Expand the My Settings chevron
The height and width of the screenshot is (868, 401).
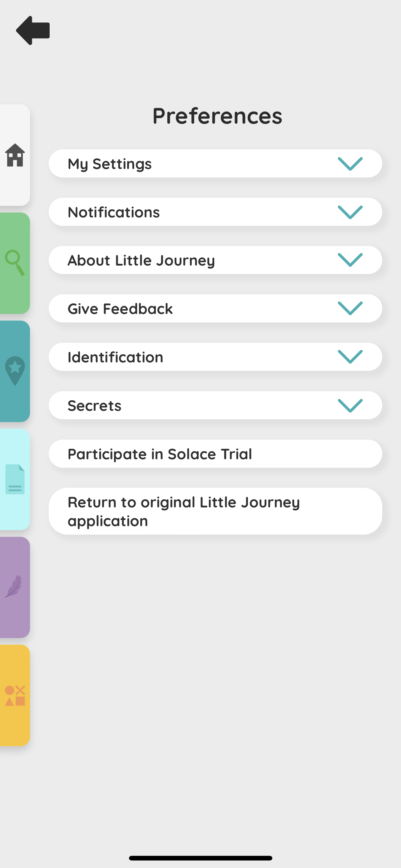[x=350, y=164]
